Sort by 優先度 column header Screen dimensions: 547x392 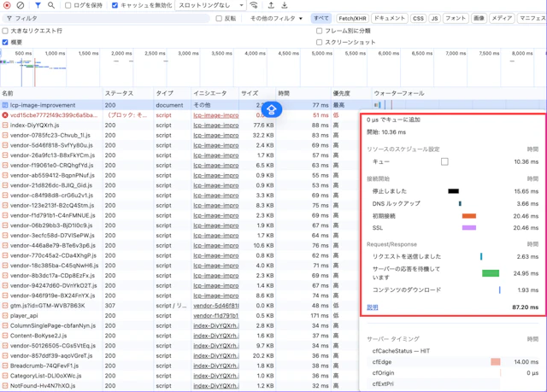pyautogui.click(x=351, y=93)
